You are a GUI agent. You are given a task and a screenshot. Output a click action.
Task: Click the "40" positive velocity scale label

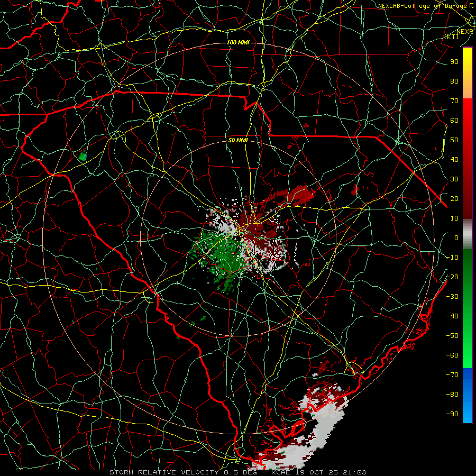[454, 159]
